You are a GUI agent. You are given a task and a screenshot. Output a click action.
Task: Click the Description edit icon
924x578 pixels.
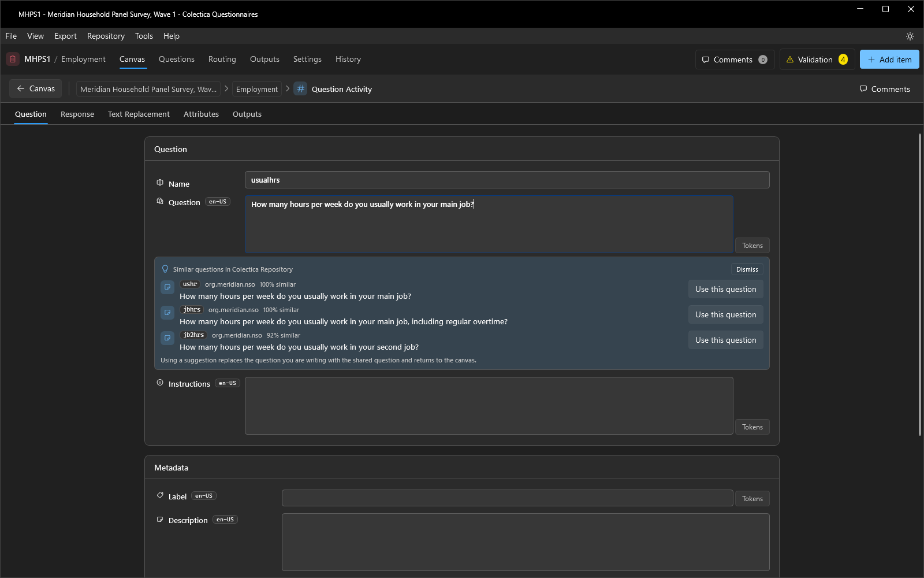click(160, 520)
